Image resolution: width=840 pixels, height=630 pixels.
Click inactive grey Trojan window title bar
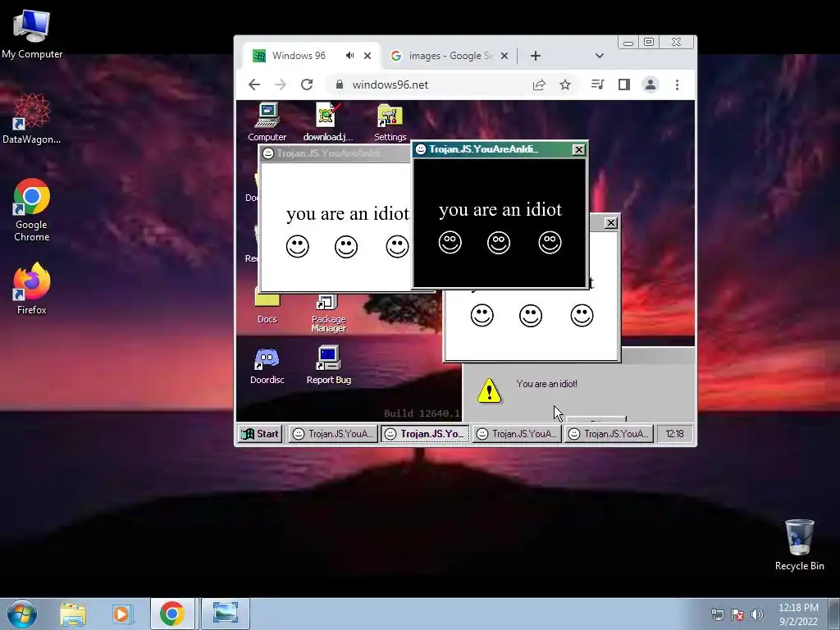[335, 153]
